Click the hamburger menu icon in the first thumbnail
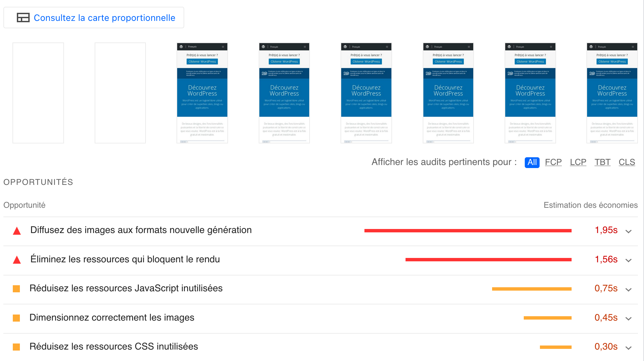 (223, 46)
